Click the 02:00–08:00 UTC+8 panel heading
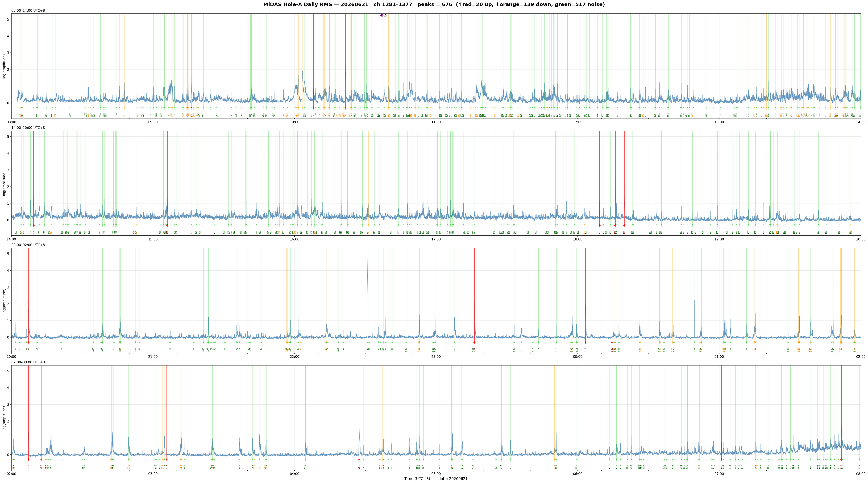Image resolution: width=868 pixels, height=483 pixels. pos(28,362)
